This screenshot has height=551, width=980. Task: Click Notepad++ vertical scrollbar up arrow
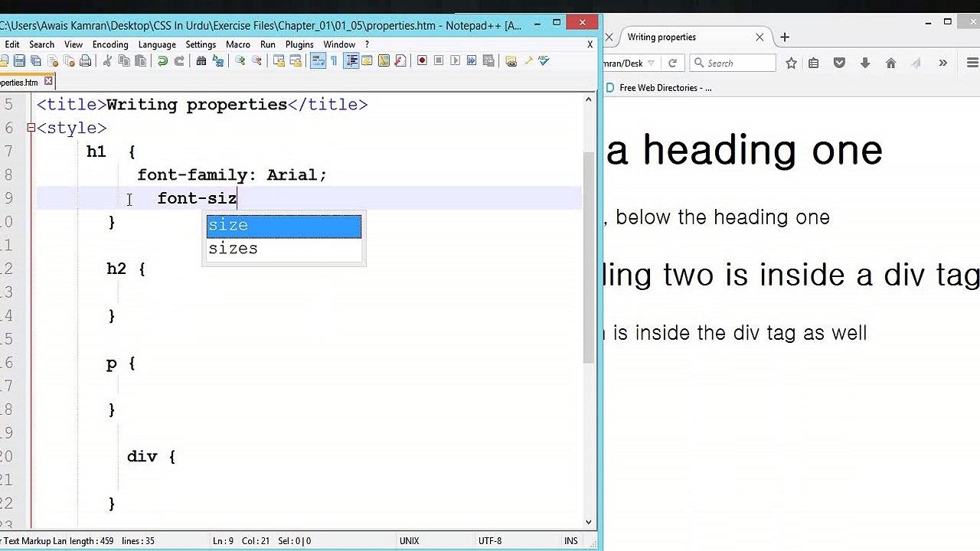click(x=589, y=99)
